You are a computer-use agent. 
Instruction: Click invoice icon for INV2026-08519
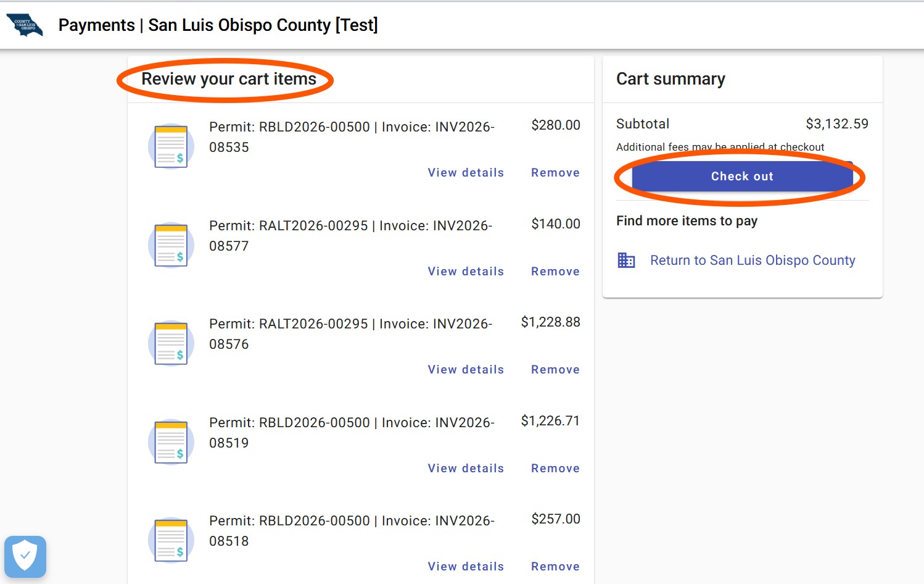pyautogui.click(x=171, y=442)
